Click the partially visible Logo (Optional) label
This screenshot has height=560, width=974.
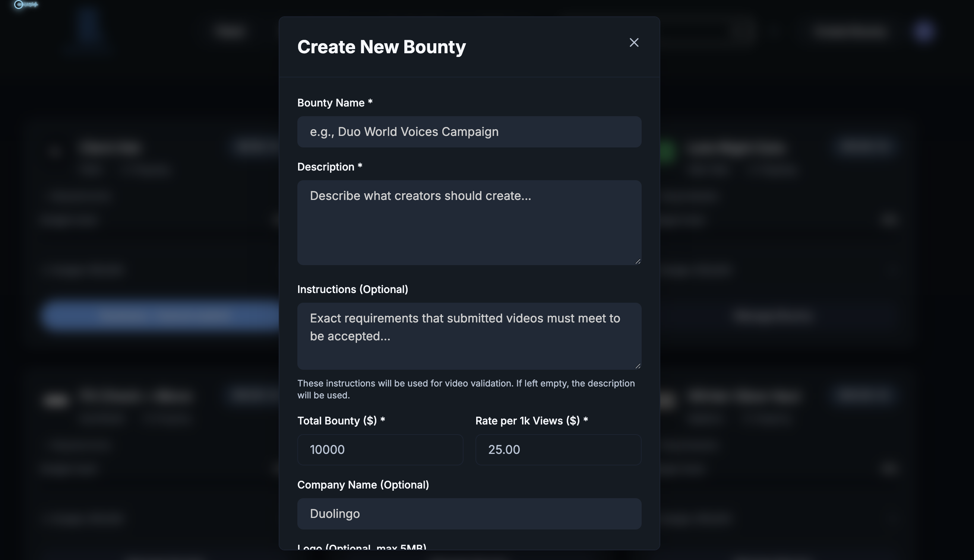pos(361,547)
